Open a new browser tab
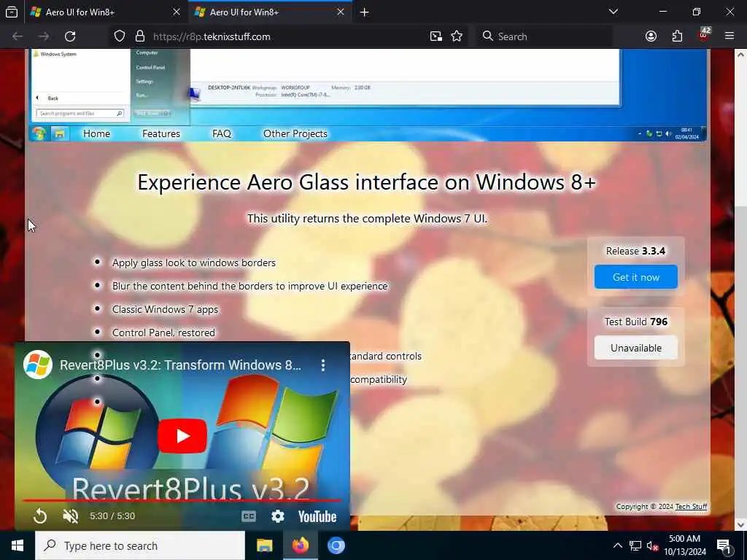 click(365, 12)
